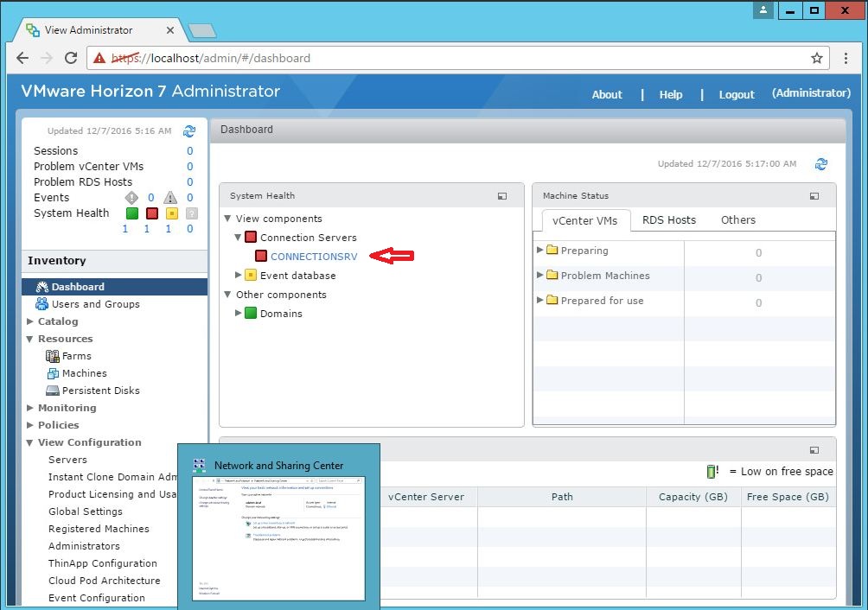Click the insecure connection warning icon in address bar
The height and width of the screenshot is (610, 868).
click(x=99, y=58)
